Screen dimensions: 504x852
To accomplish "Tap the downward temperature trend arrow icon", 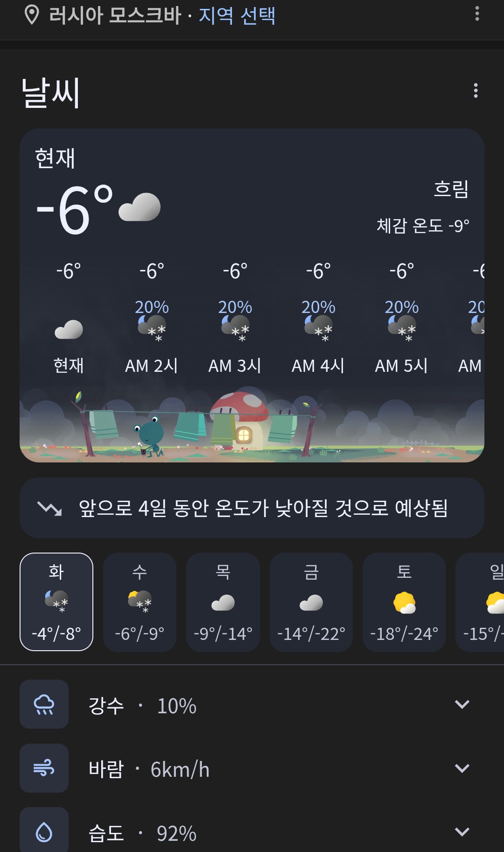I will pos(49,508).
